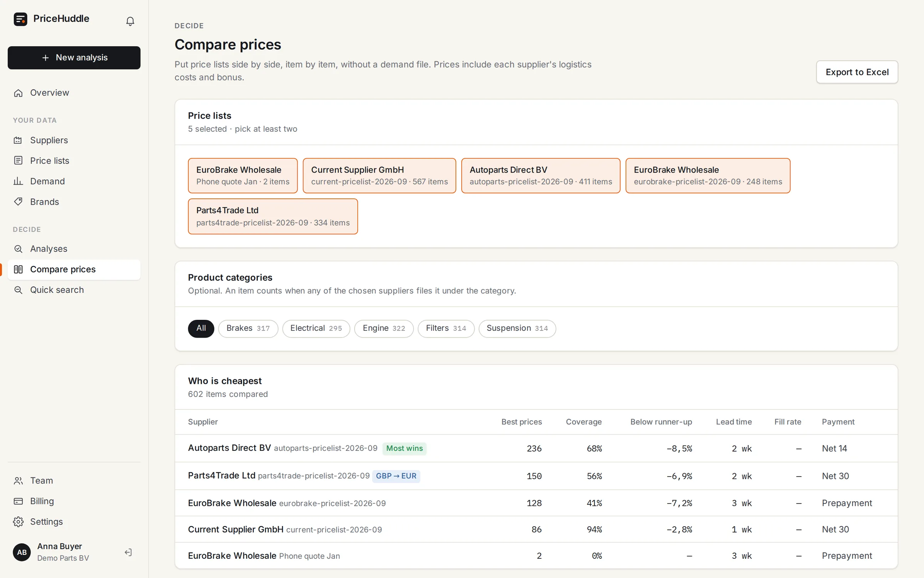Click Anna Buyer account name
924x578 pixels.
59,546
